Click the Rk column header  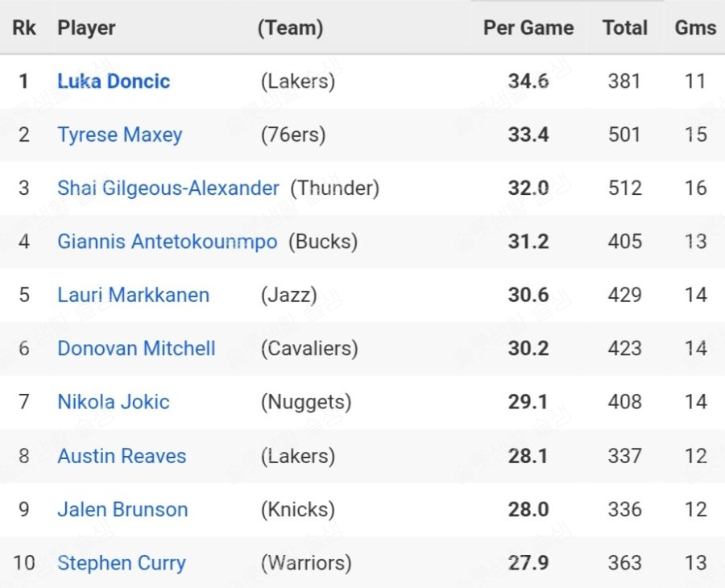24,28
